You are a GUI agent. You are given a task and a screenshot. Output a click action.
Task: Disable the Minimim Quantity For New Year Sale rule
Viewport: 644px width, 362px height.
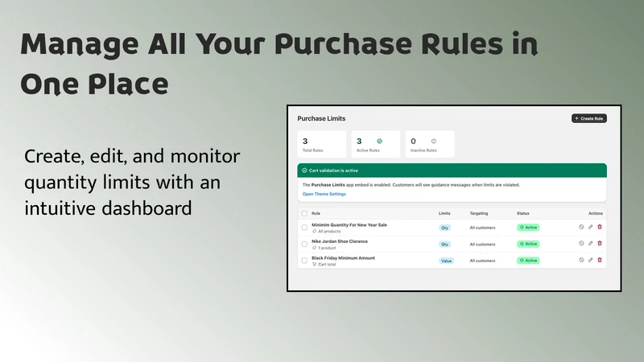click(581, 227)
